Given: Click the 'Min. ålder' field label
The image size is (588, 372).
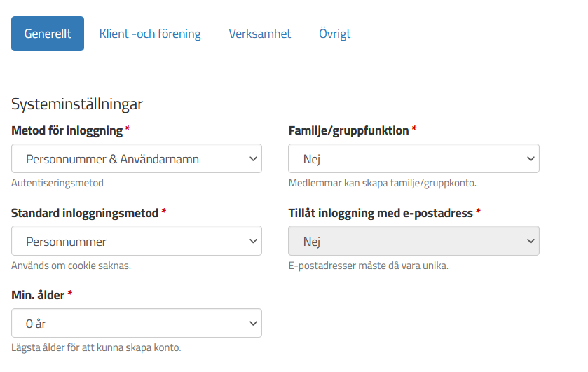Looking at the screenshot, I should pos(38,295).
